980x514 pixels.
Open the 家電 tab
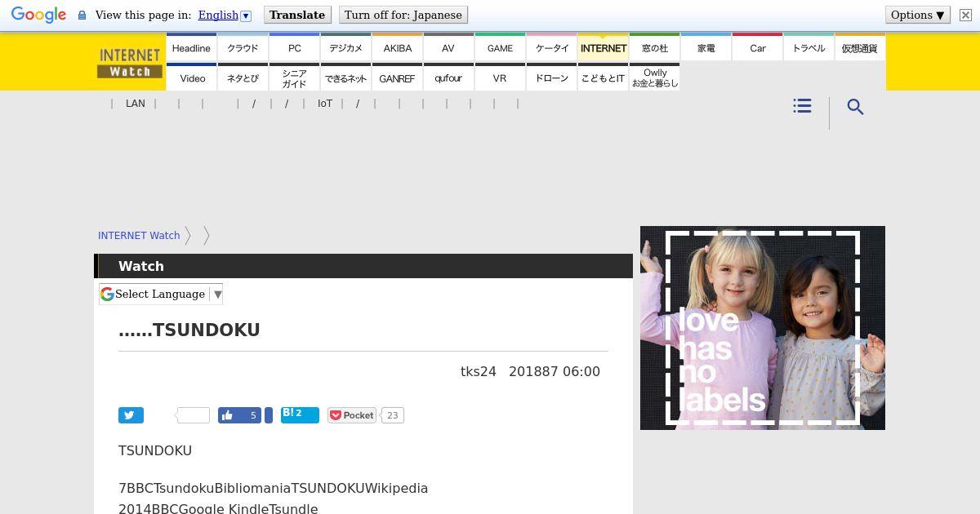coord(706,47)
